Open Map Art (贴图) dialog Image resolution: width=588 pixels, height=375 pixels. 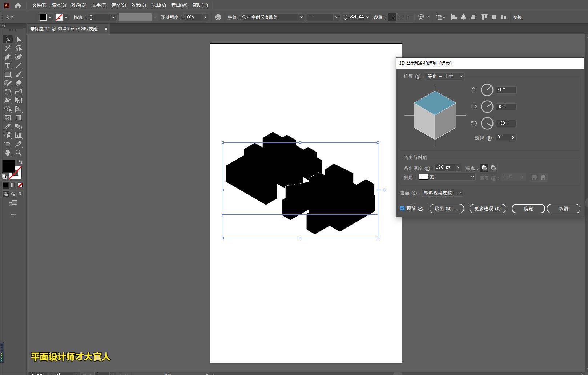(x=447, y=209)
